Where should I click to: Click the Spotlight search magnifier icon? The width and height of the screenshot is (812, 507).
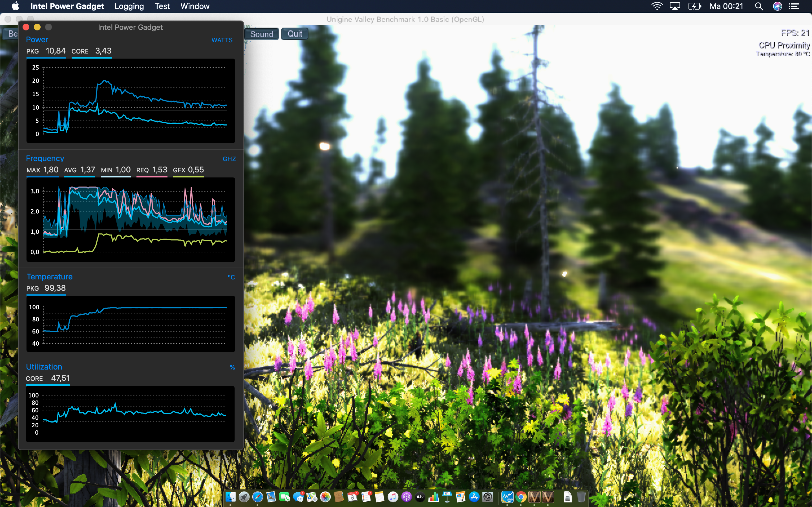point(759,6)
